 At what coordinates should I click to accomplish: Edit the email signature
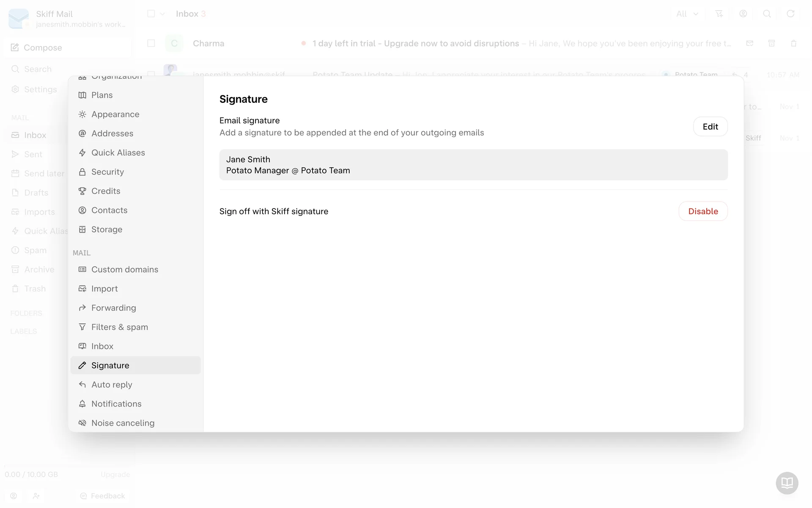point(710,127)
